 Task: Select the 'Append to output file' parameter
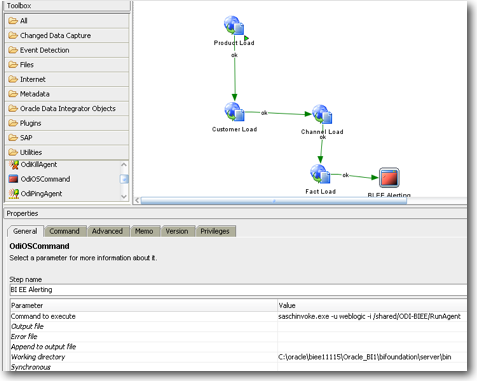(x=238, y=347)
